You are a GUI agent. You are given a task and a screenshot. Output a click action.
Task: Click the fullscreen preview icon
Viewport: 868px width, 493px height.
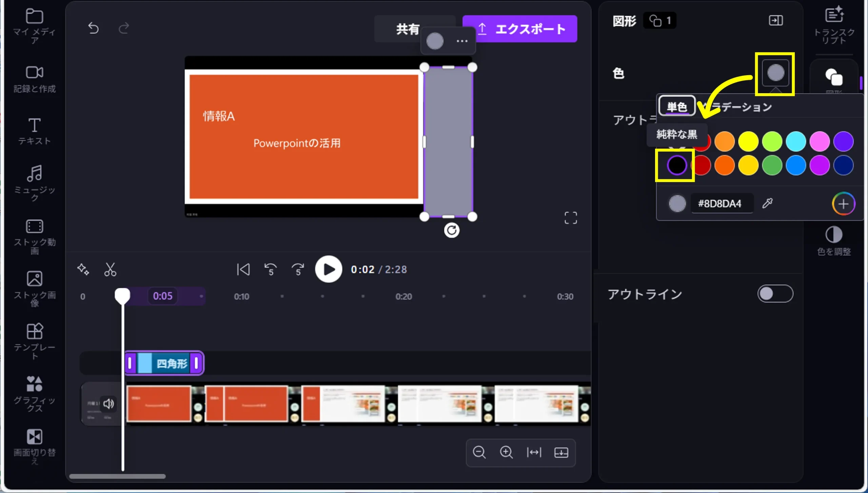(x=571, y=218)
